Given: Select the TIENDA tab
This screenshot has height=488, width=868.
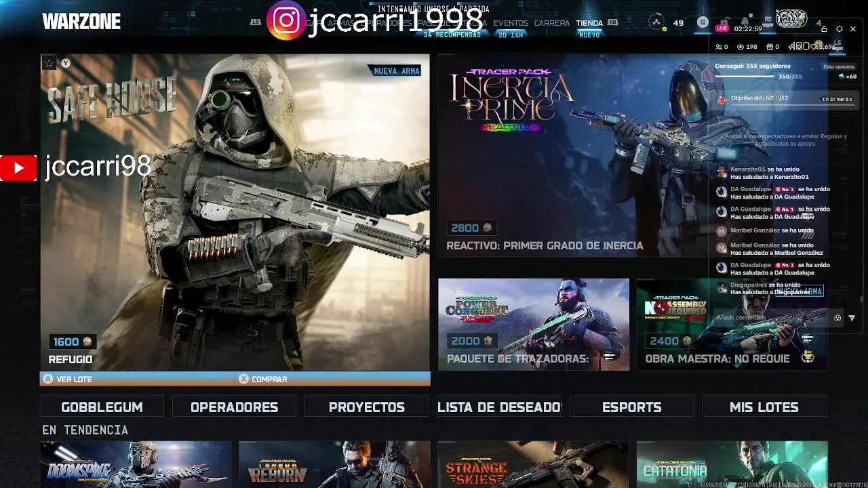Looking at the screenshot, I should pyautogui.click(x=589, y=23).
